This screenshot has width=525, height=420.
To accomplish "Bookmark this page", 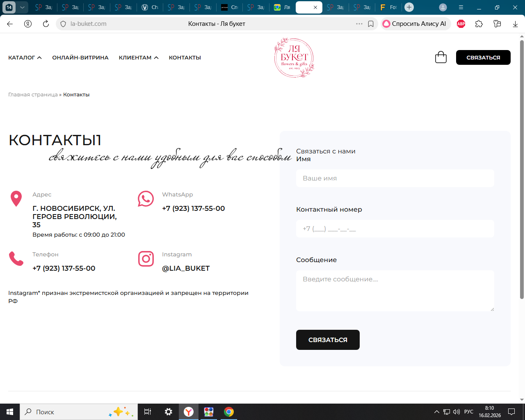I will point(371,24).
